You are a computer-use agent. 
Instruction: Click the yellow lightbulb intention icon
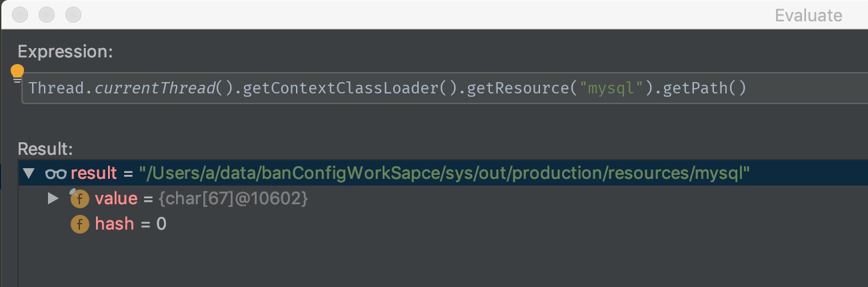(x=17, y=73)
